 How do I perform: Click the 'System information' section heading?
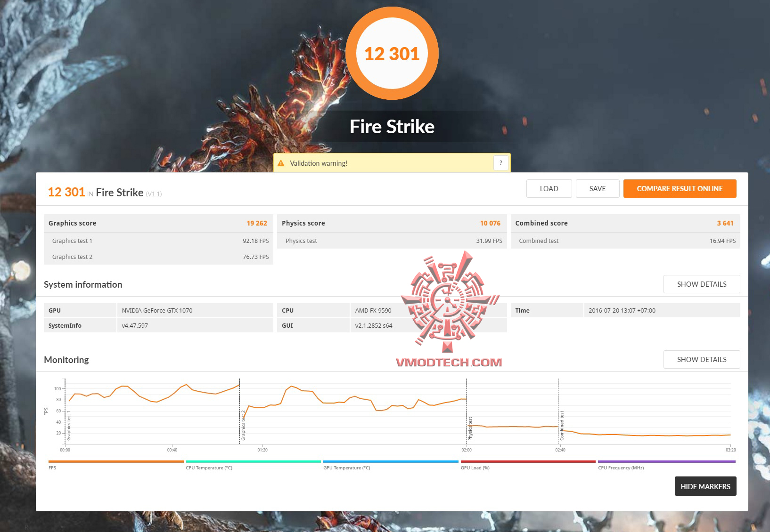click(x=83, y=284)
